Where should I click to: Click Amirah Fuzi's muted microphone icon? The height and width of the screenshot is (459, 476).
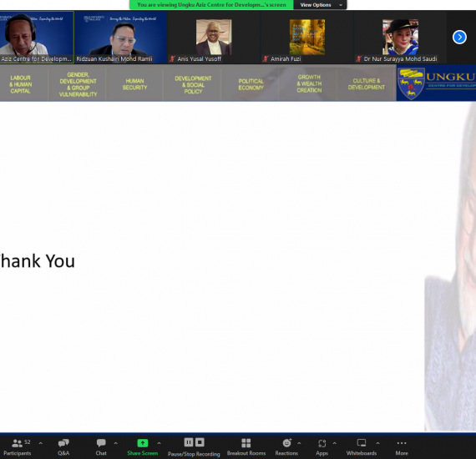tap(266, 59)
